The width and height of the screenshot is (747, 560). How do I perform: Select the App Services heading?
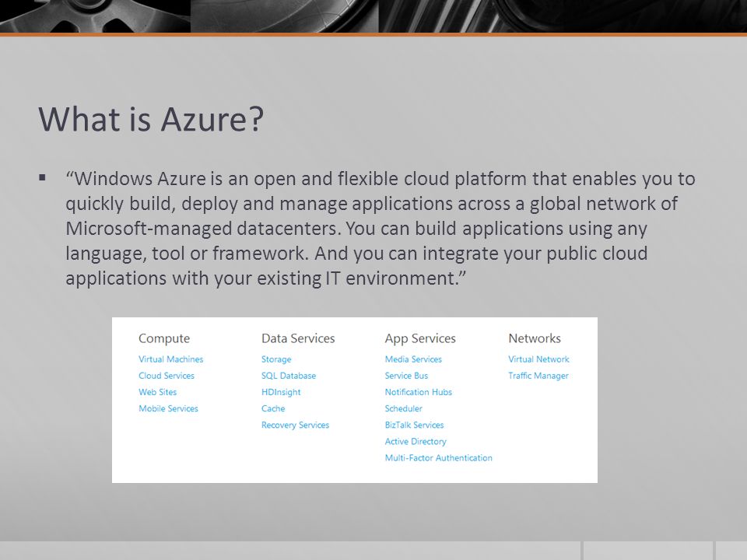click(x=420, y=338)
